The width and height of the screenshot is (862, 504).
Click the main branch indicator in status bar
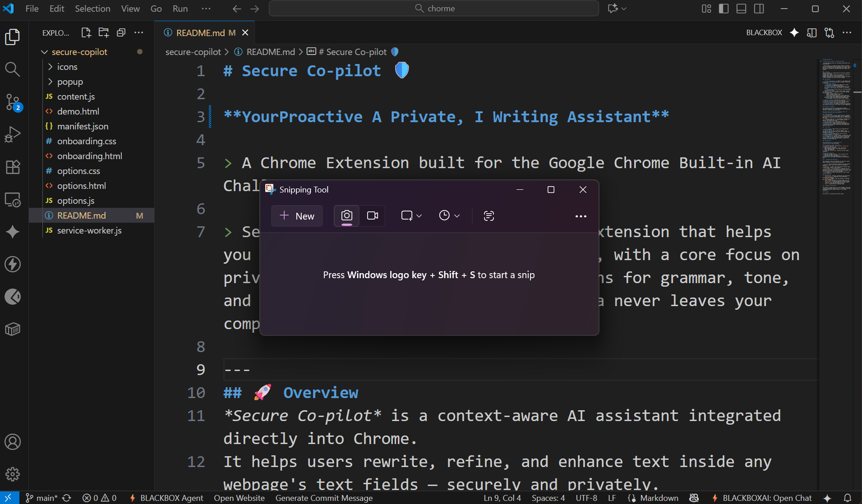41,498
